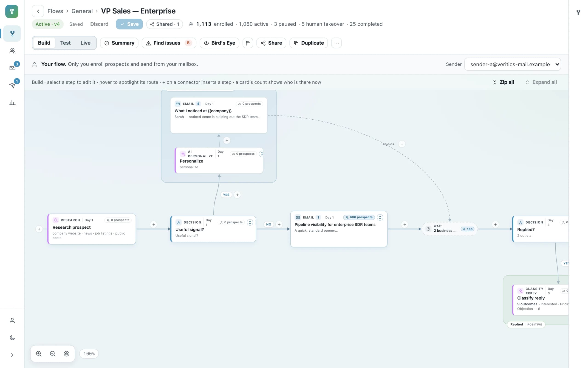
Task: Insert a step on the rejoins connector
Action: click(402, 144)
